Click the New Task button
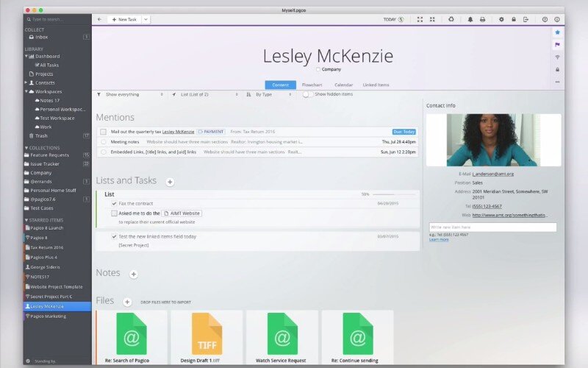 (x=127, y=19)
